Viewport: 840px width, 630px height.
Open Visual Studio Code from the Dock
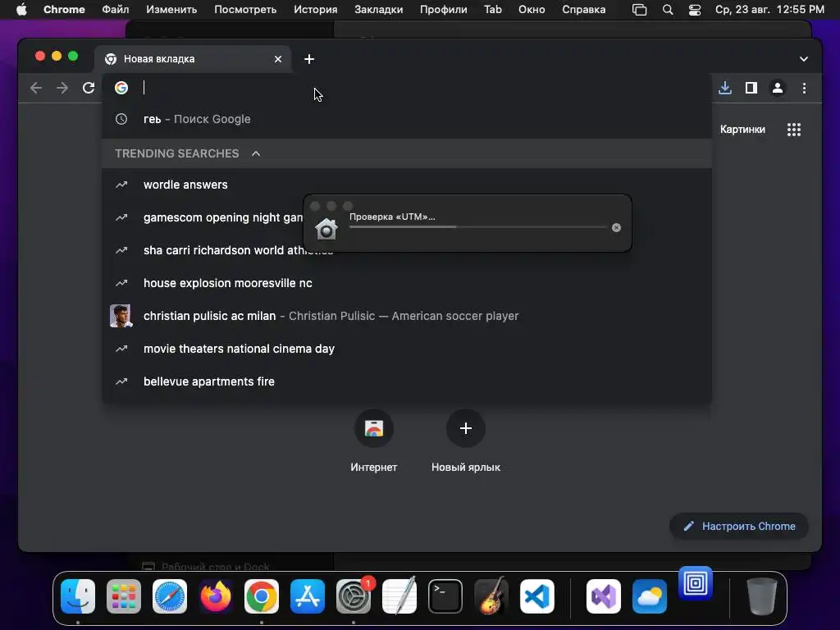[537, 596]
